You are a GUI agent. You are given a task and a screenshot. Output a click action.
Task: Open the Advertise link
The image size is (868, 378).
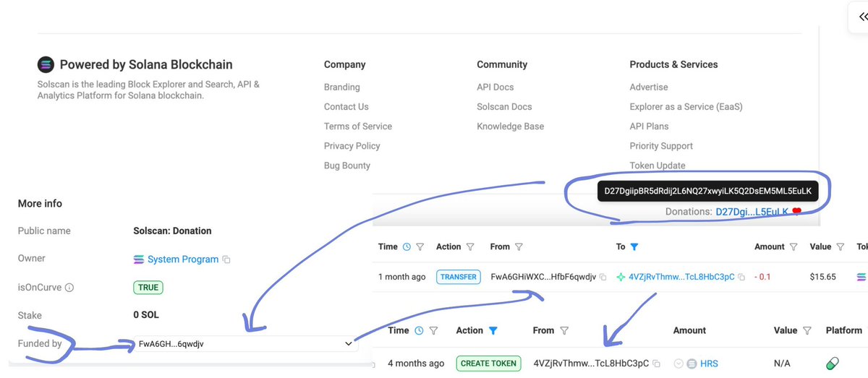(x=649, y=87)
